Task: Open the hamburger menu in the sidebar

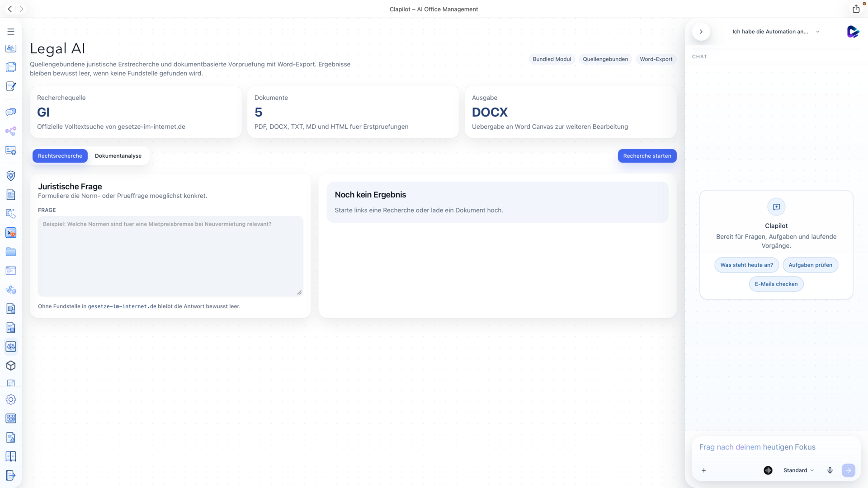Action: [x=11, y=32]
